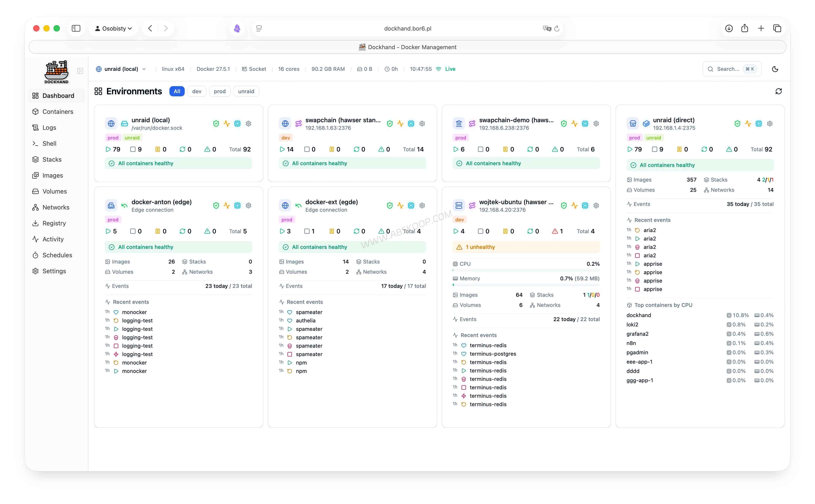Open the Registry page
The image size is (815, 504).
click(x=56, y=223)
